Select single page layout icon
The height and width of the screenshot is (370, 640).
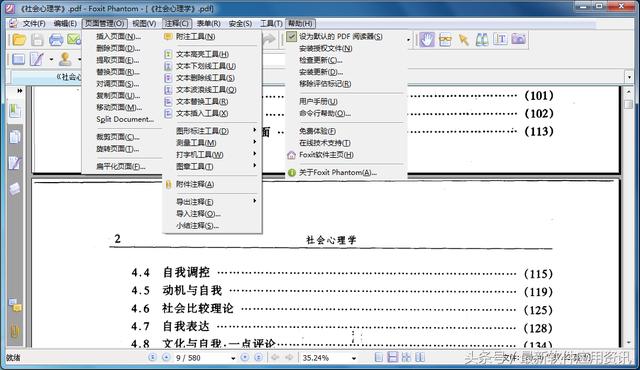(x=379, y=357)
